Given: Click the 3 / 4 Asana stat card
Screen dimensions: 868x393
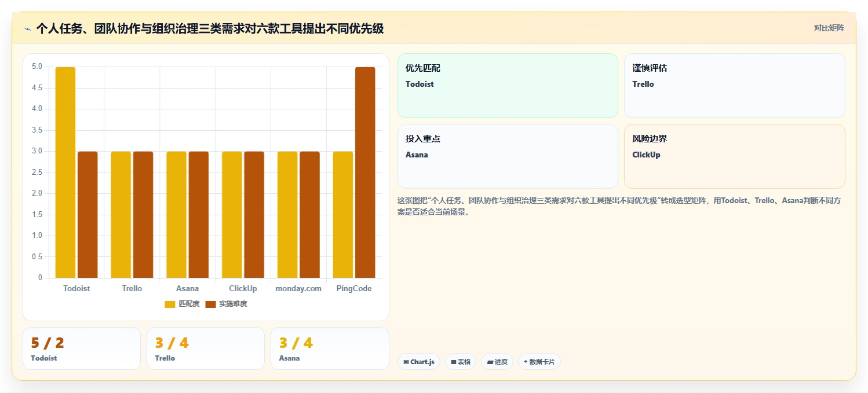Looking at the screenshot, I should (330, 348).
